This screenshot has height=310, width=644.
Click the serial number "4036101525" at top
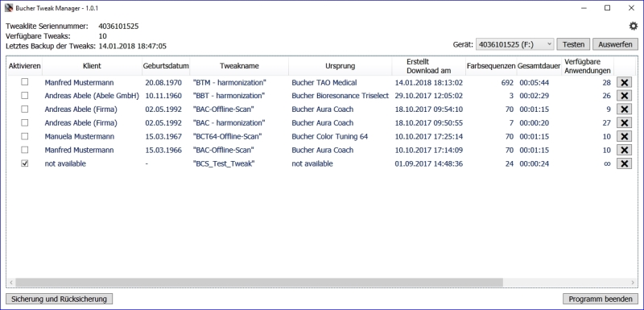(118, 27)
